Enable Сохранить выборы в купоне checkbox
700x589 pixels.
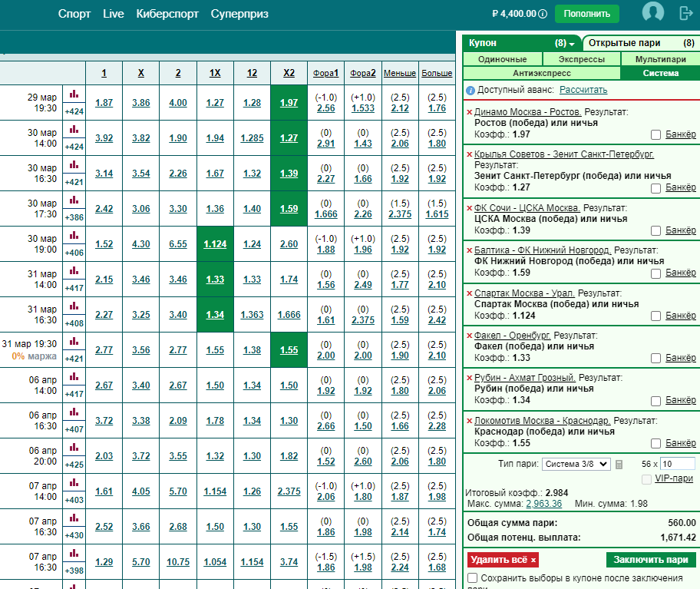[472, 577]
